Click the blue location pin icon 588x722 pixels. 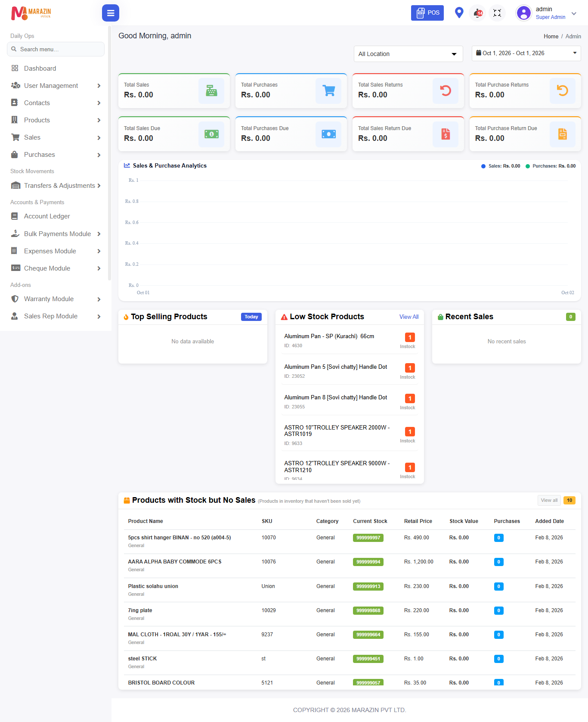(x=459, y=13)
